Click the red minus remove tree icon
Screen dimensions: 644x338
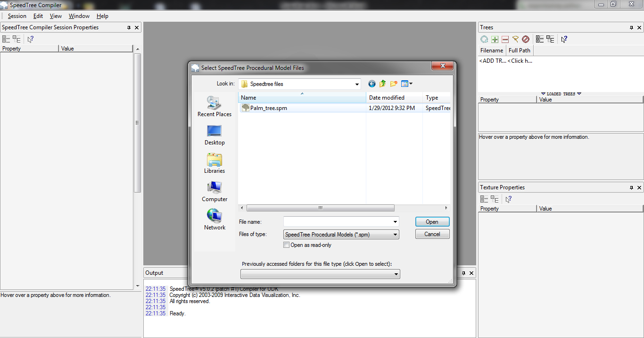505,40
